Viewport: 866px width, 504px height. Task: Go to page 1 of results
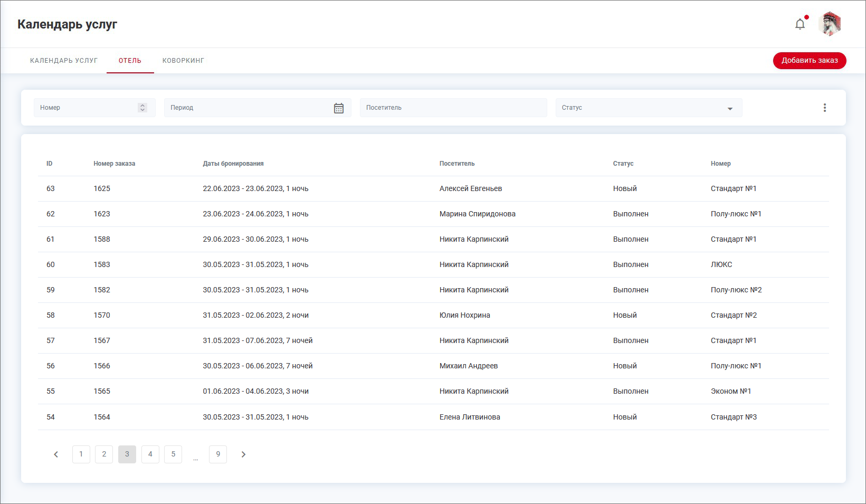pos(81,454)
